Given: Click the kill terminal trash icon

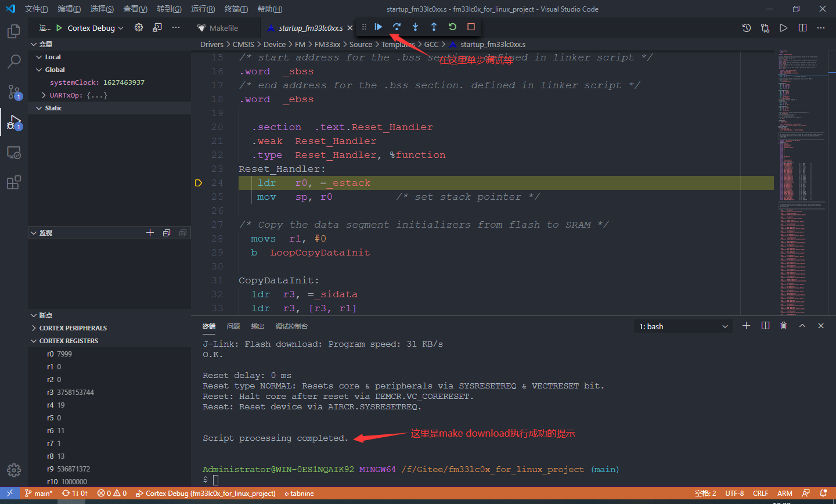Looking at the screenshot, I should [x=783, y=325].
